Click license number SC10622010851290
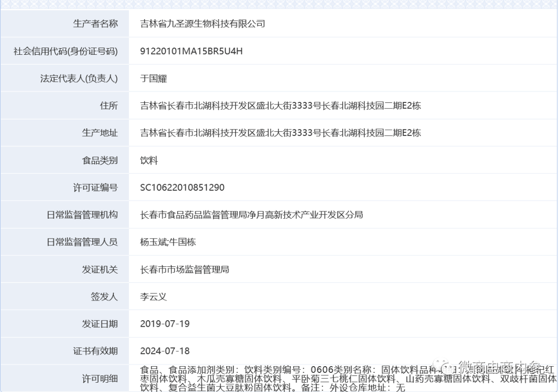Viewport: 559px width, 392px height. (182, 187)
